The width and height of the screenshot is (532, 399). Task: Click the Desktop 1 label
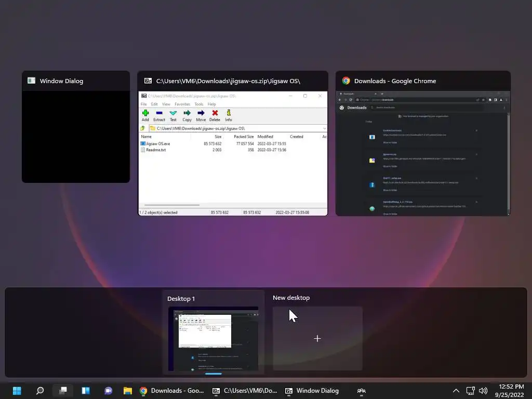click(181, 299)
